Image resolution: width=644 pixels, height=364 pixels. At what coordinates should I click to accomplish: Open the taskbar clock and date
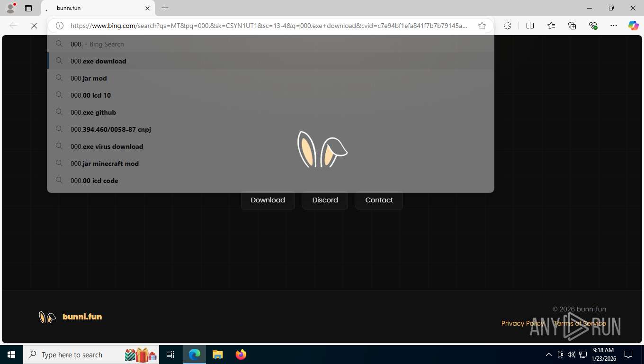click(x=603, y=355)
